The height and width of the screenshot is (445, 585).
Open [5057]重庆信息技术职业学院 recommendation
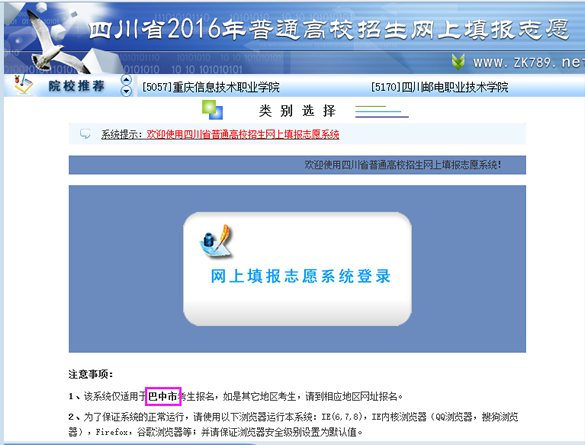(x=211, y=87)
